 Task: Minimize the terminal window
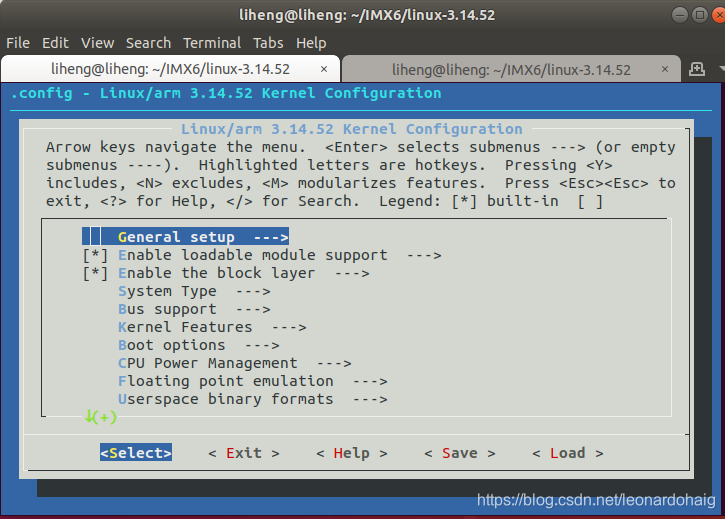coord(680,15)
